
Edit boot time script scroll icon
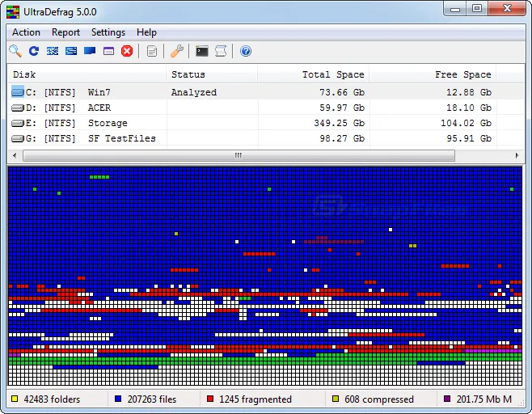click(x=221, y=51)
